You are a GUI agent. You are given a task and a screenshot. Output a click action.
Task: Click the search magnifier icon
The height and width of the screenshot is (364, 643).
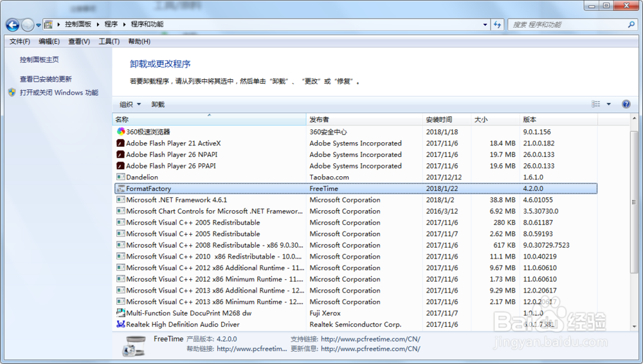click(x=631, y=24)
